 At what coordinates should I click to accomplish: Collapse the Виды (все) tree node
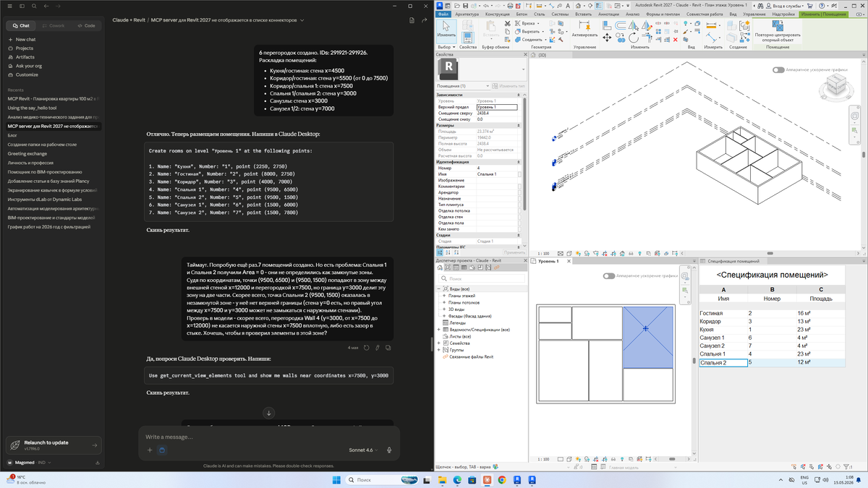pos(438,288)
